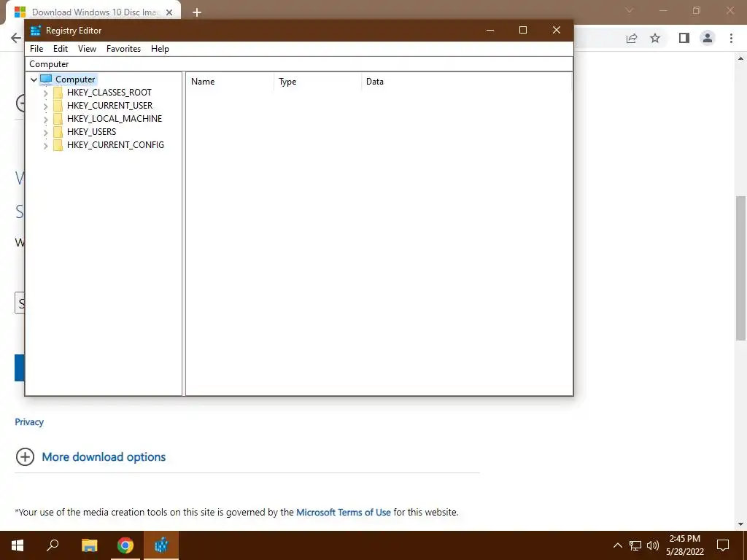Open the File menu in Registry Editor
The height and width of the screenshot is (560, 747).
pos(36,49)
